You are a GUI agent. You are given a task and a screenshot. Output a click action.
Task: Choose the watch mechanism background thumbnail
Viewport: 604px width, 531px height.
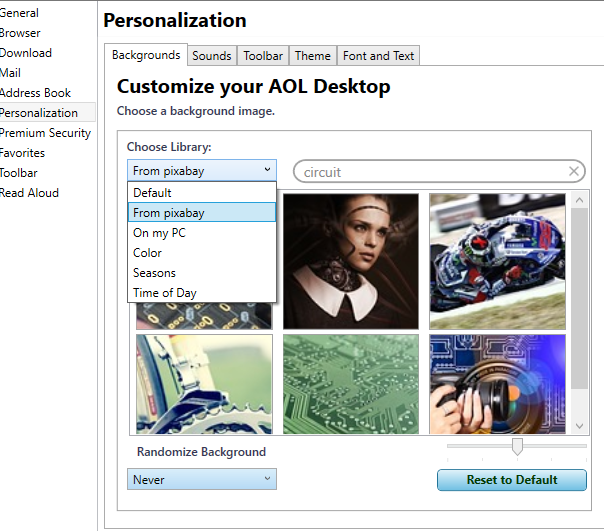(204, 383)
